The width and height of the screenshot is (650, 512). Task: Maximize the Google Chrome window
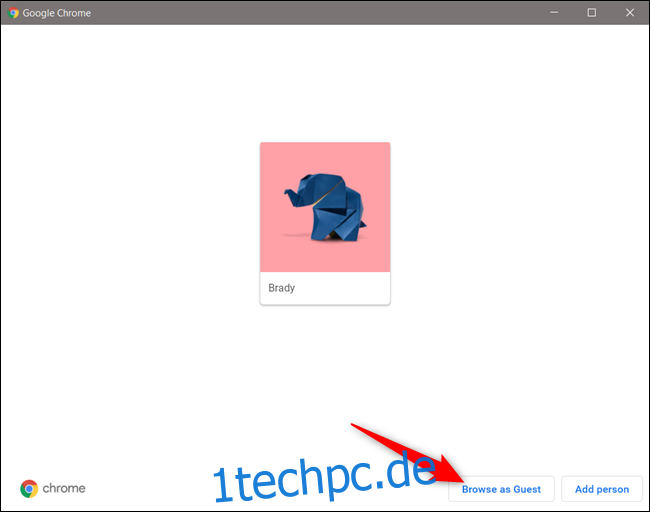pos(592,13)
